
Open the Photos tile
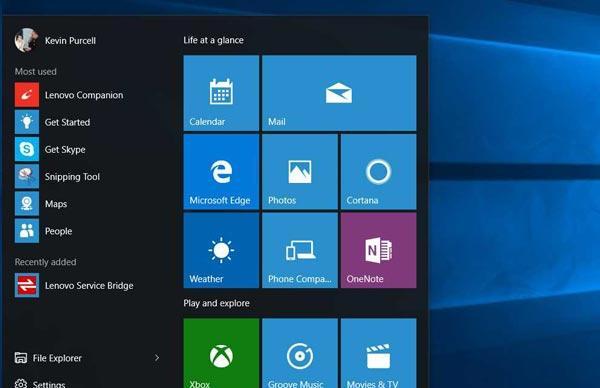(x=300, y=172)
